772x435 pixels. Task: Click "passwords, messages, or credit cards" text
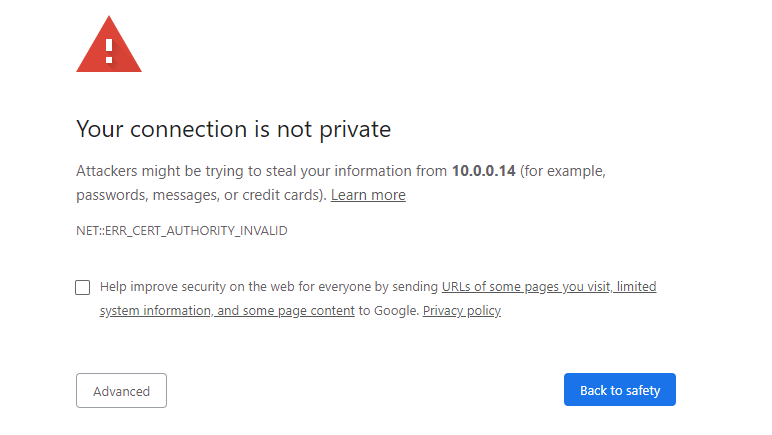(199, 195)
